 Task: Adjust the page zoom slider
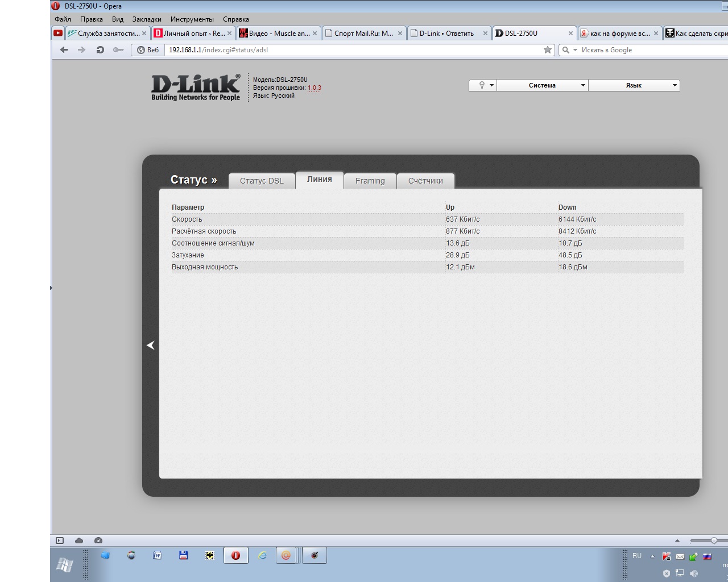coord(713,541)
